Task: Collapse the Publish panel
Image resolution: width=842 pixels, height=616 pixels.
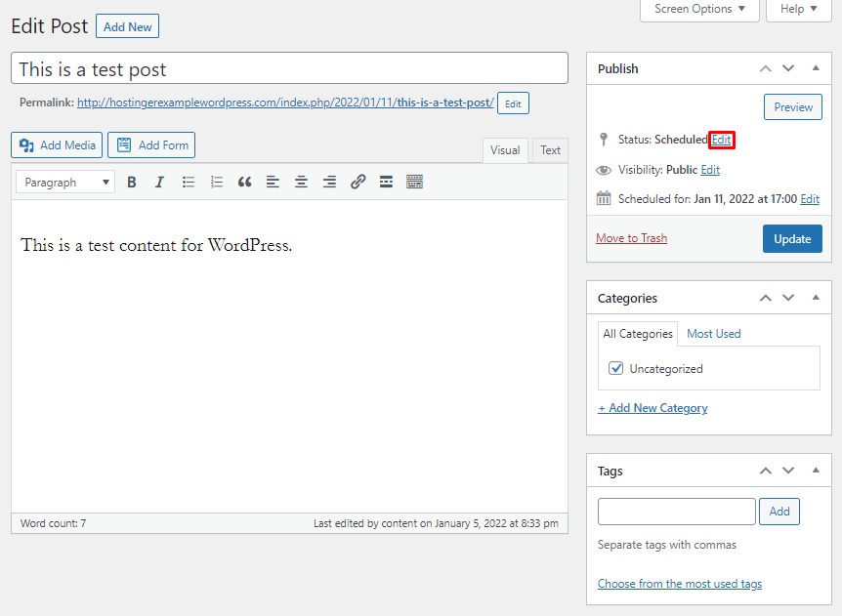Action: [x=816, y=68]
